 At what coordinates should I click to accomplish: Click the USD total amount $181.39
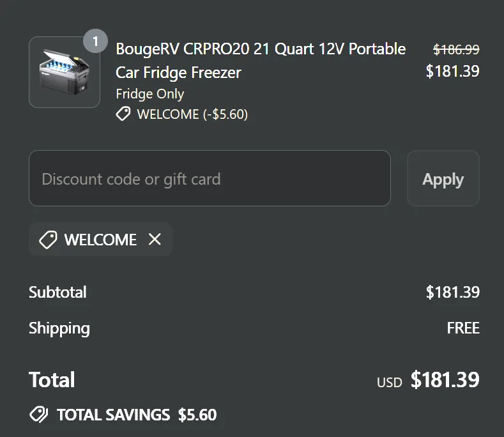click(x=445, y=379)
